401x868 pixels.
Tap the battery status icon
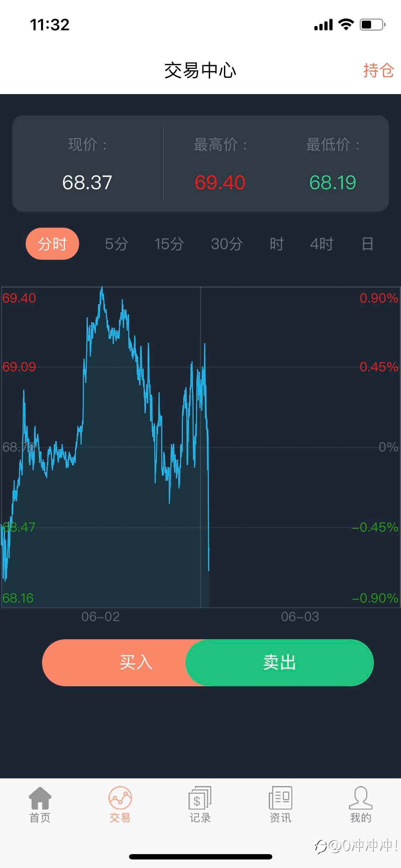coord(372,25)
